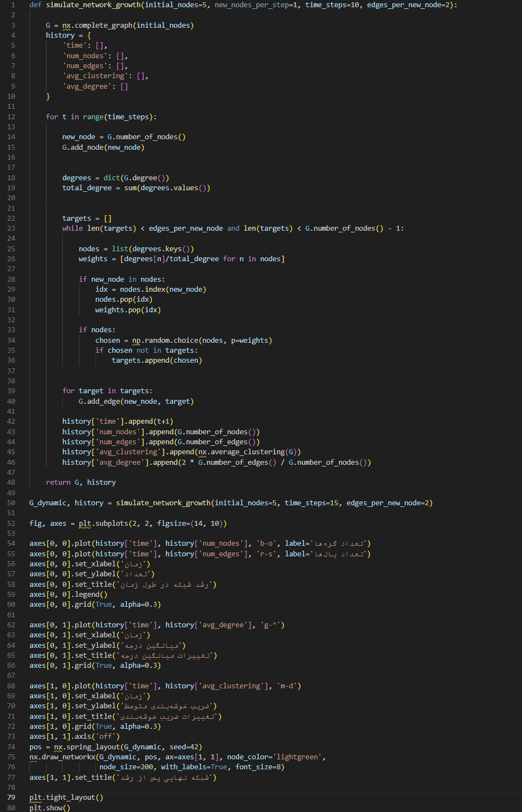Screen dimensions: 522x812
Task: Click 'font_size=8' argument
Action: click(x=258, y=767)
